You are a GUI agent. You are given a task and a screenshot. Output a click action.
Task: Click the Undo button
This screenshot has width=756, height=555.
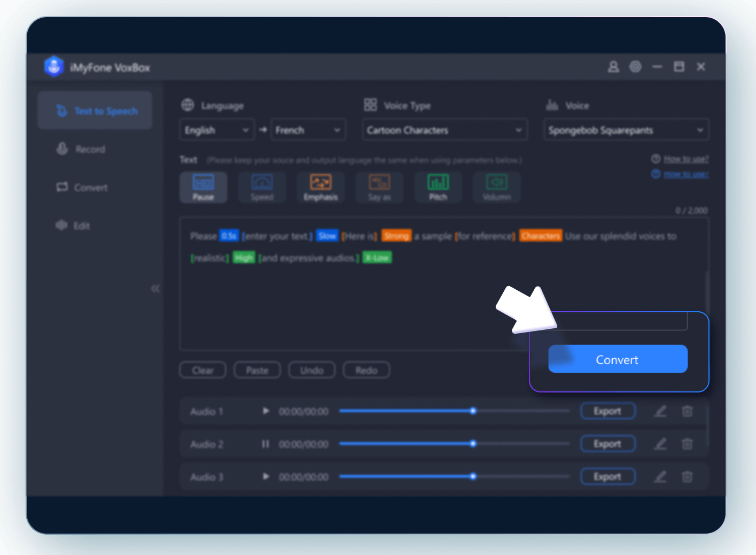click(x=311, y=370)
